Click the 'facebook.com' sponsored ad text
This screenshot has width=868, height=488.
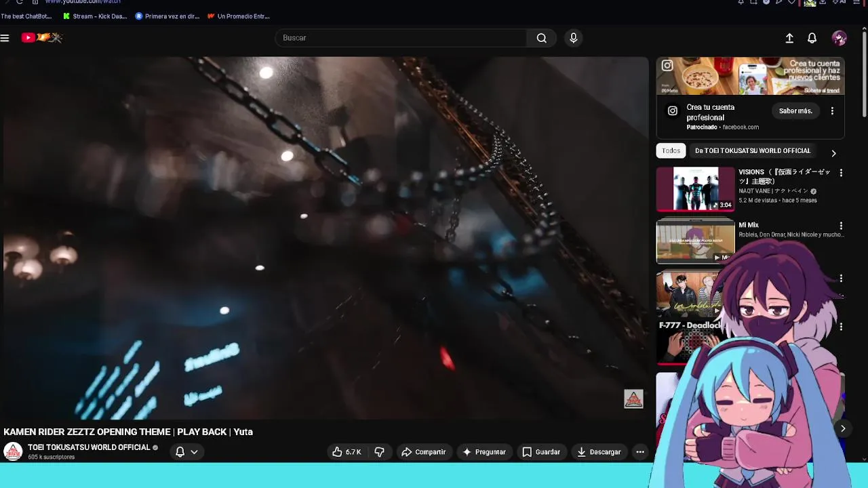click(x=741, y=127)
